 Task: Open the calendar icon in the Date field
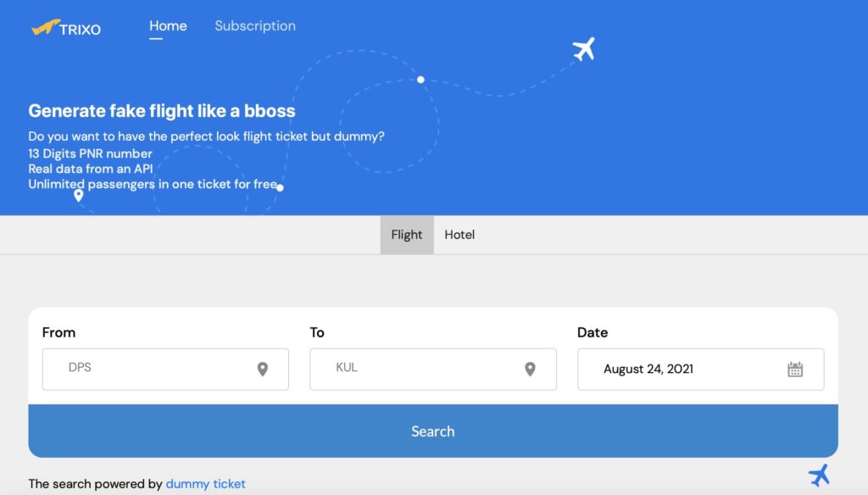coord(795,370)
